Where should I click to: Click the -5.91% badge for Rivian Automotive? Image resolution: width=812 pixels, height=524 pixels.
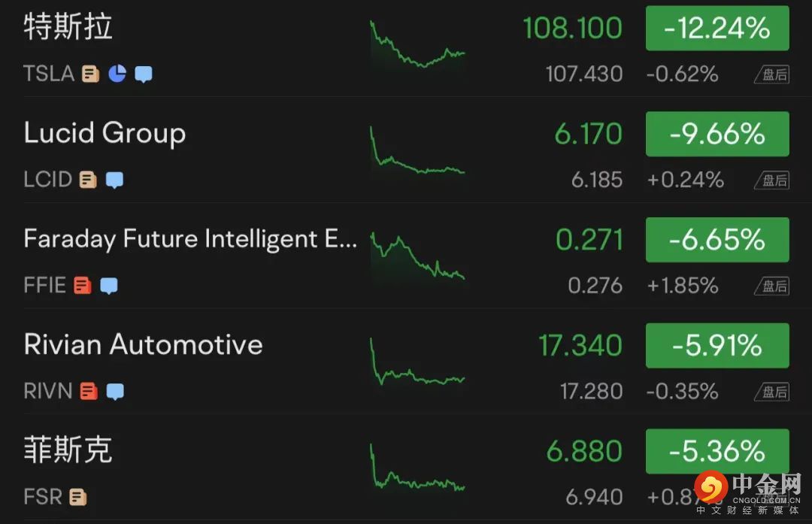[717, 346]
